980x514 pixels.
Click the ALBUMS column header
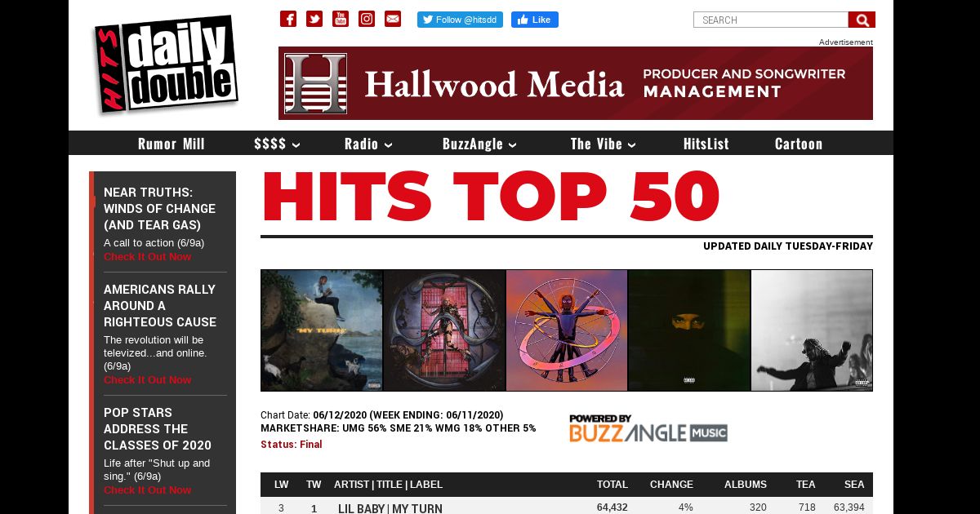tap(746, 485)
